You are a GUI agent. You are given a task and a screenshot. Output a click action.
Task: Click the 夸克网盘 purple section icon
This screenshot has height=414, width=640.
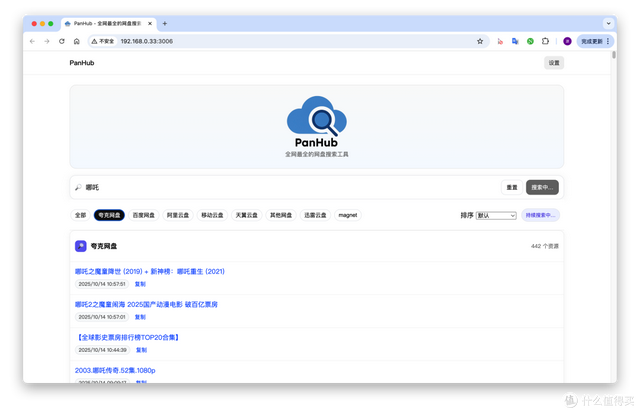click(80, 246)
